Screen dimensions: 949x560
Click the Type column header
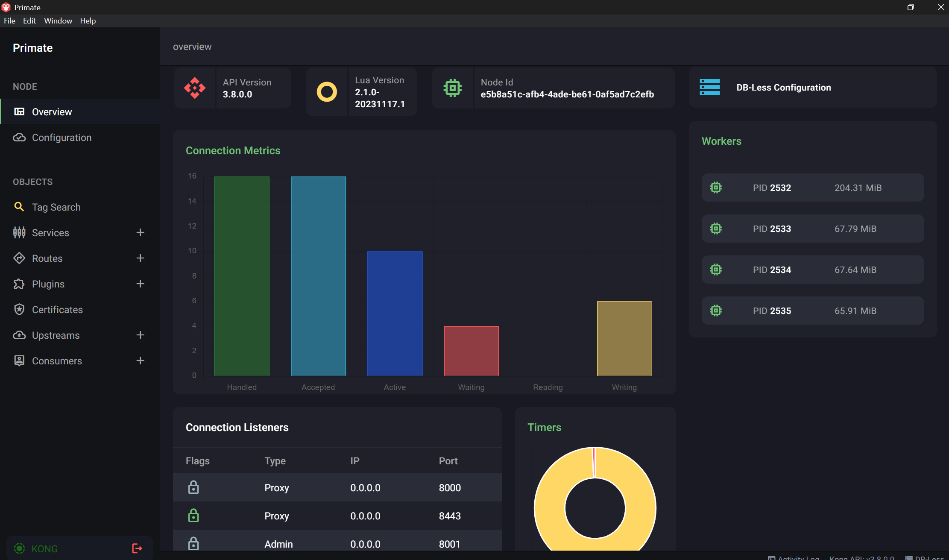tap(275, 461)
